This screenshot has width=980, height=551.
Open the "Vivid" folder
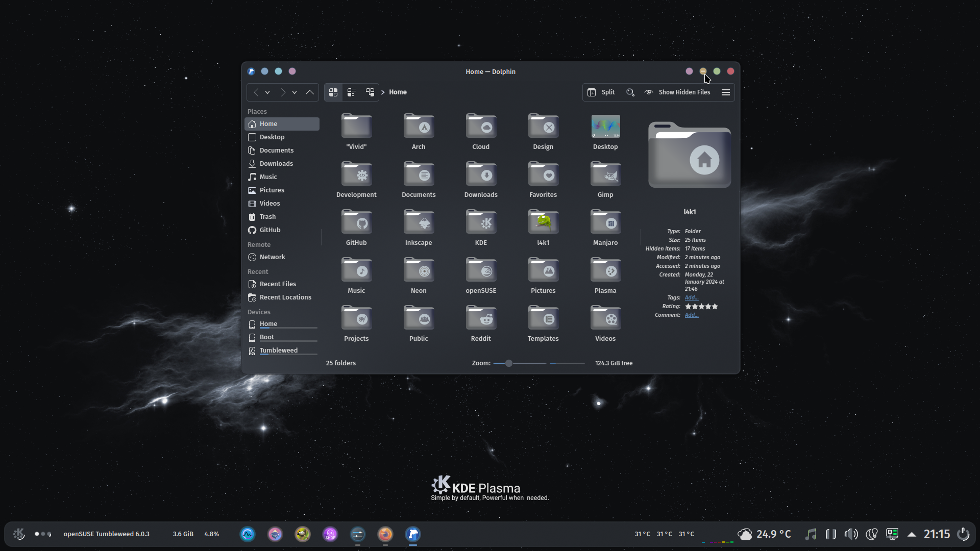(356, 132)
